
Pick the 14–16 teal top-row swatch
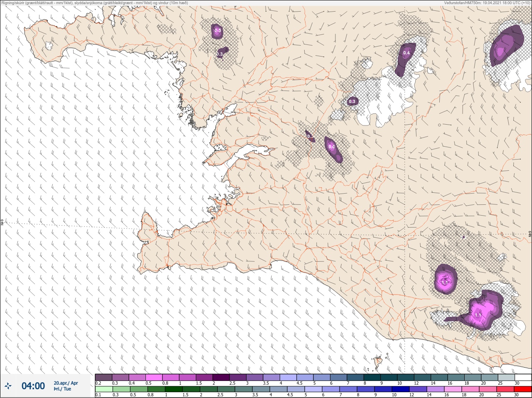(439, 377)
